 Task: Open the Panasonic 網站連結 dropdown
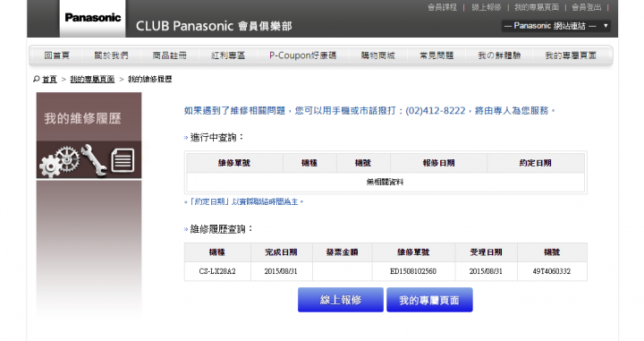click(x=555, y=26)
